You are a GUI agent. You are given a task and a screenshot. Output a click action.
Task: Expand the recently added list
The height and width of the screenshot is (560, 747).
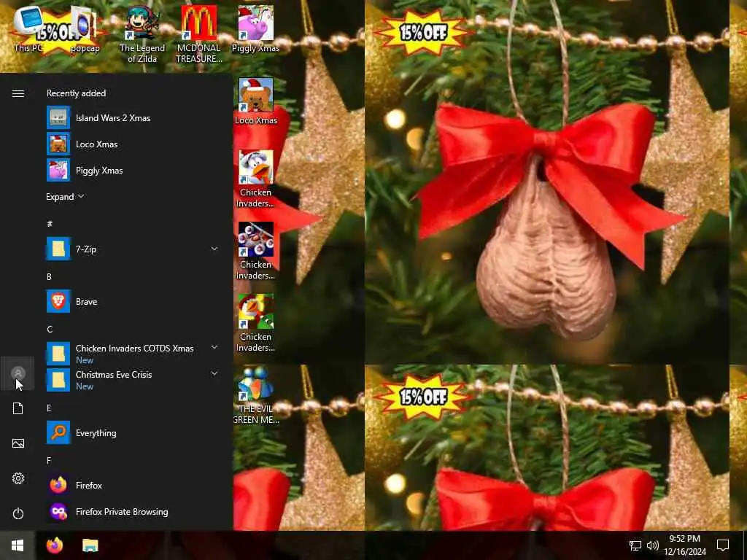(x=65, y=197)
